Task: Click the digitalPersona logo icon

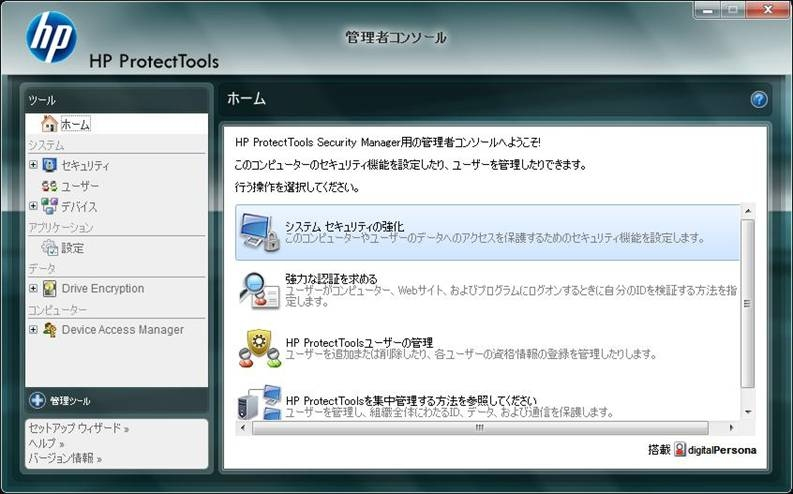Action: tap(680, 450)
